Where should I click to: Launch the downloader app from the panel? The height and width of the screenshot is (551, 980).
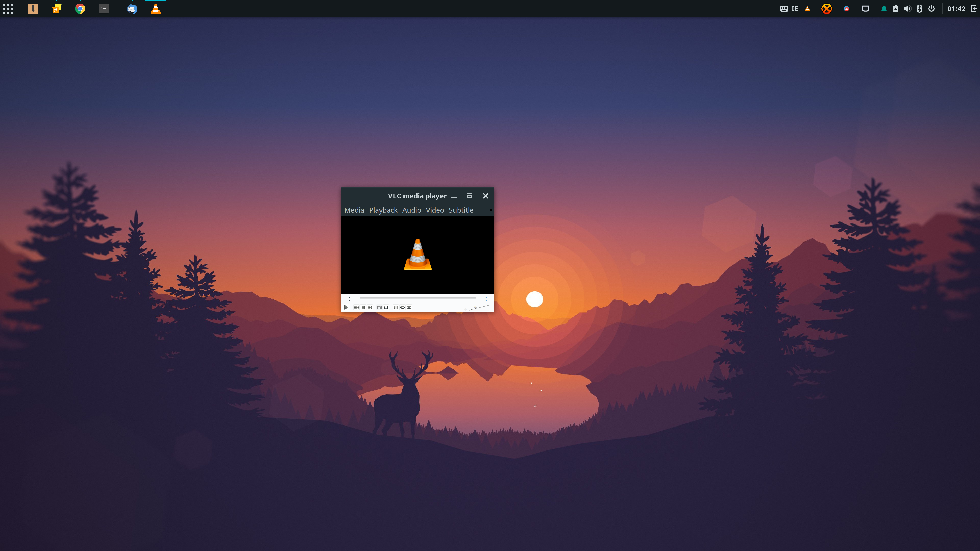[x=33, y=9]
